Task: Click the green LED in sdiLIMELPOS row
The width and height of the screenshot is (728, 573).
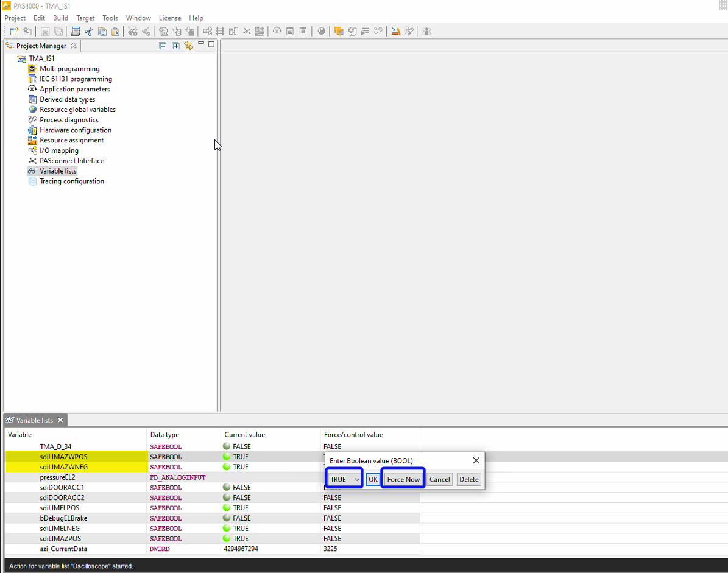Action: [227, 508]
